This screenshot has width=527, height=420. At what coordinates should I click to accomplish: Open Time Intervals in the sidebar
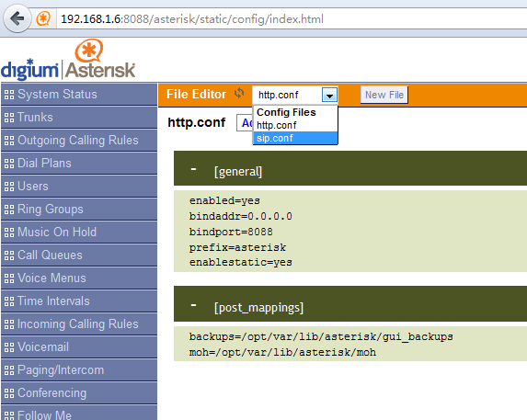point(79,301)
